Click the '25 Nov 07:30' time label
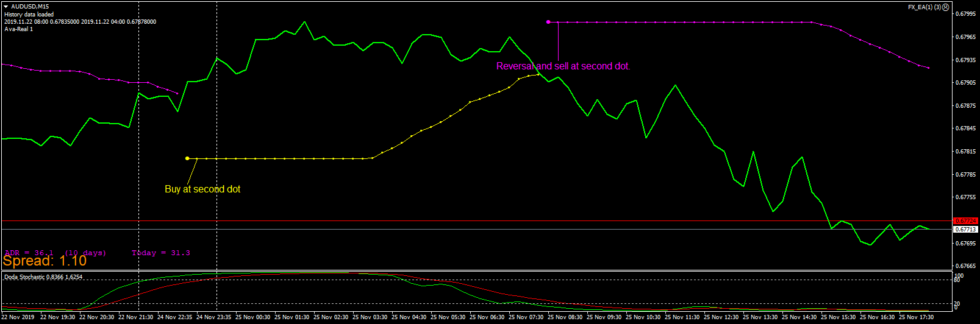 coord(526,317)
